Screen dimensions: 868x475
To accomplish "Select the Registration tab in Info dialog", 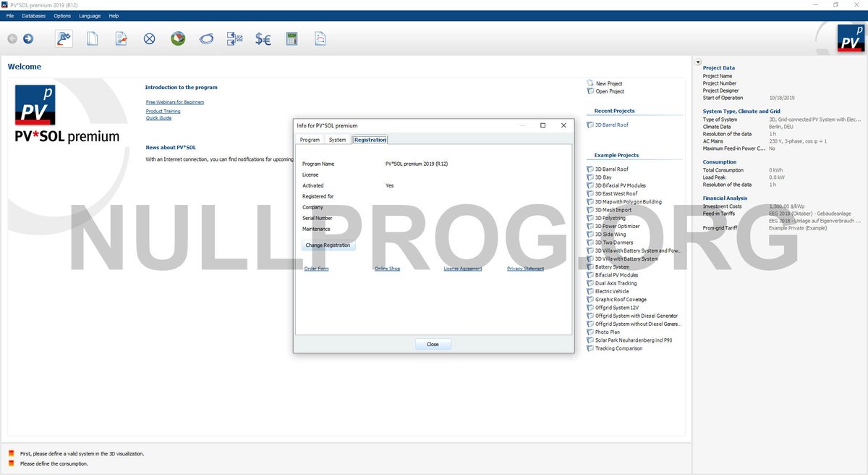I will pos(370,140).
